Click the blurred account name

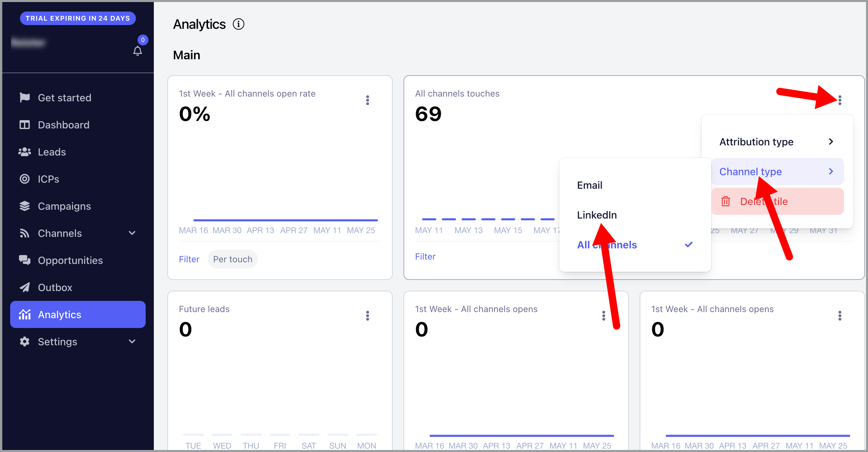pos(28,43)
